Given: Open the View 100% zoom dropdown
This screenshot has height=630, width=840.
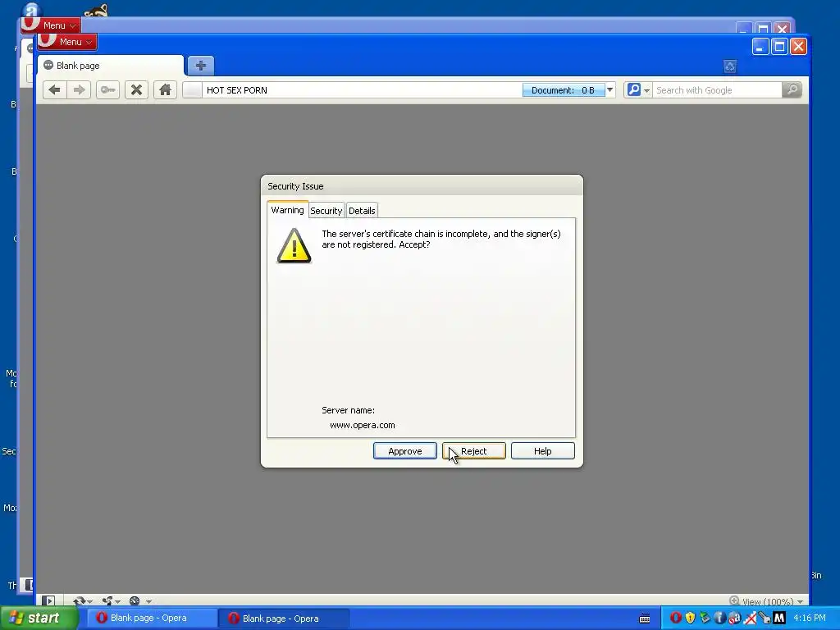Looking at the screenshot, I should (x=773, y=601).
